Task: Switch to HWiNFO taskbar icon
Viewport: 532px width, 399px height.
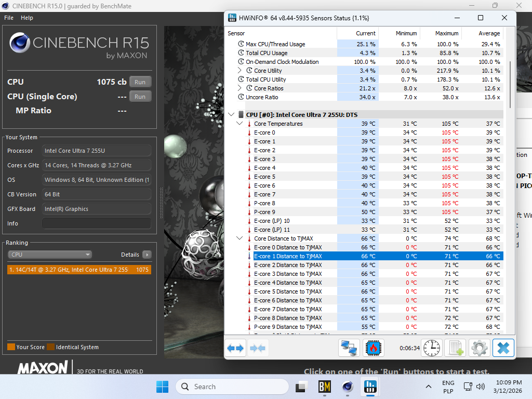Action: [370, 387]
